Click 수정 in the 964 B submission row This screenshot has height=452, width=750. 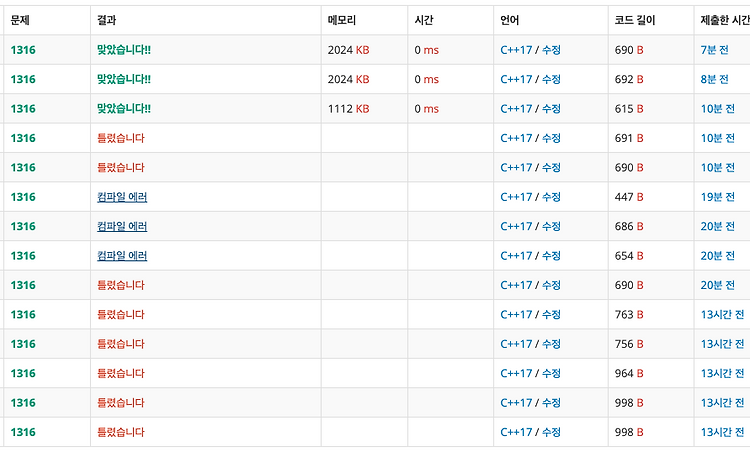[x=551, y=373]
